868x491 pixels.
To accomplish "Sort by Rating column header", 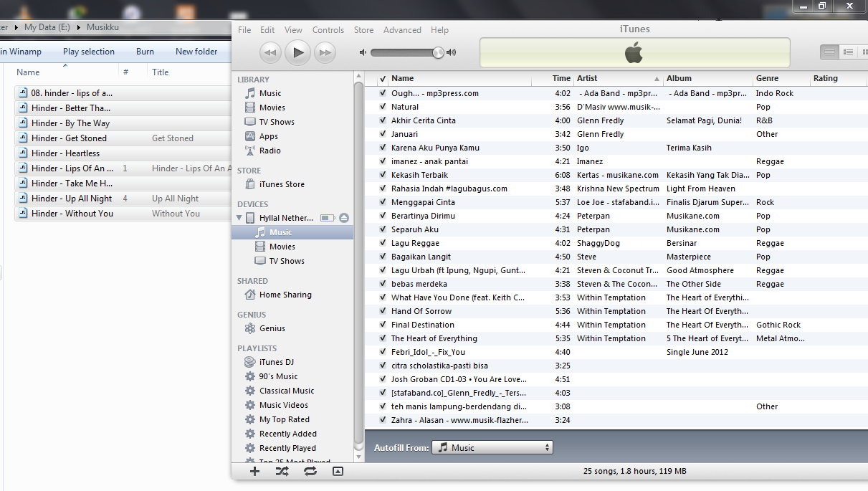I will click(838, 78).
